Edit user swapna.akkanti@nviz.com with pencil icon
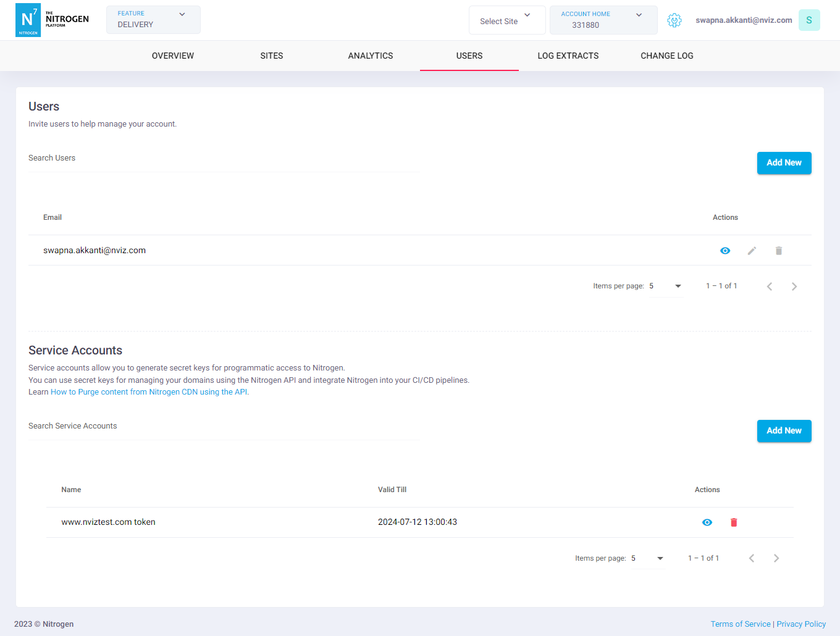Screen dimensions: 840x636 752,251
